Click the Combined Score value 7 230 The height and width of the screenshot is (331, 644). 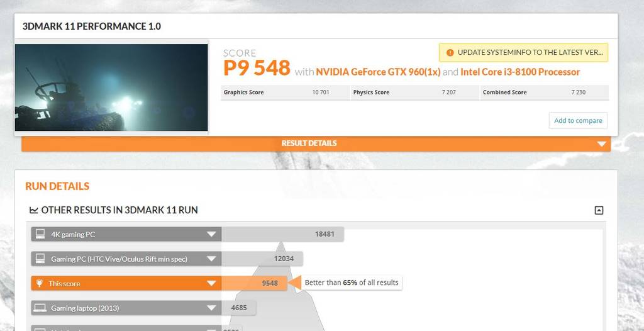click(x=579, y=93)
